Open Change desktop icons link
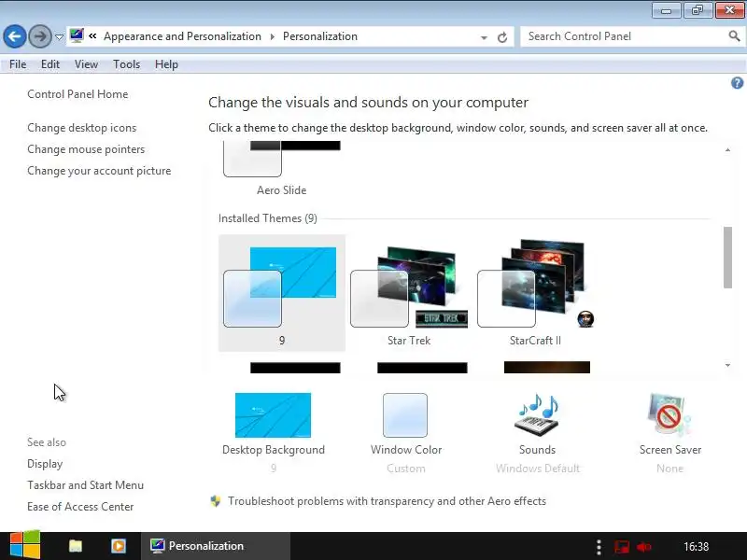This screenshot has width=747, height=560. click(x=82, y=128)
